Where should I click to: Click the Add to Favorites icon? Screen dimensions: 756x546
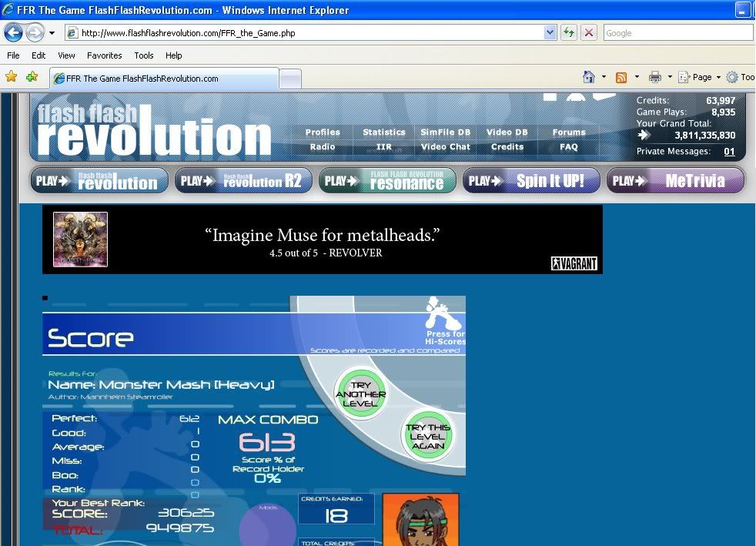pyautogui.click(x=32, y=77)
